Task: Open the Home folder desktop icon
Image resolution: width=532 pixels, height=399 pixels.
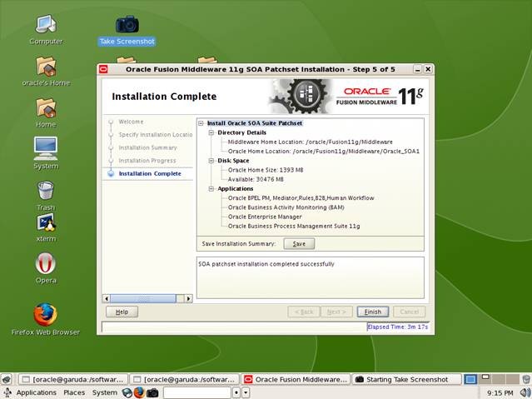Action: tap(46, 113)
